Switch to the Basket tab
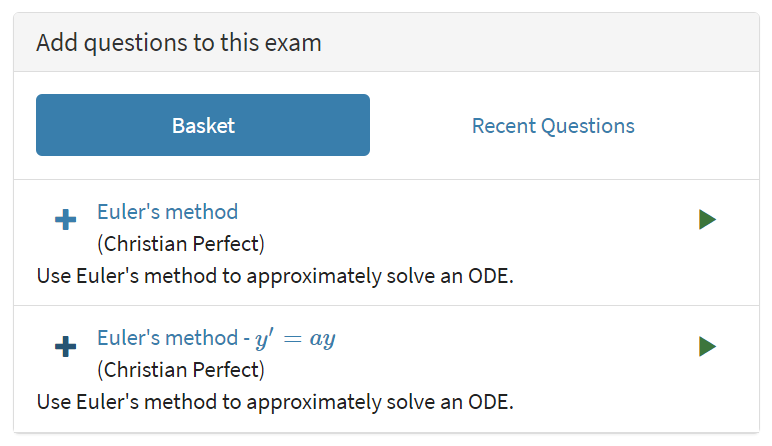Screen dimensions: 772x446 (x=203, y=126)
